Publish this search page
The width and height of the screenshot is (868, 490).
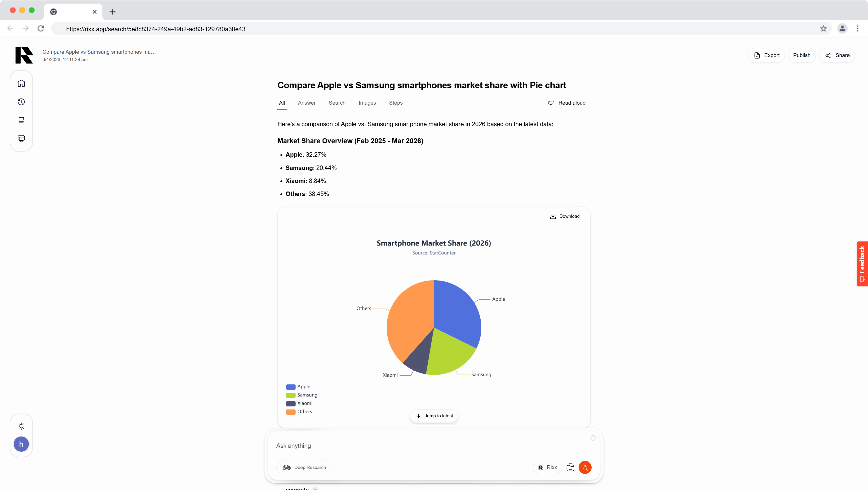tap(802, 55)
